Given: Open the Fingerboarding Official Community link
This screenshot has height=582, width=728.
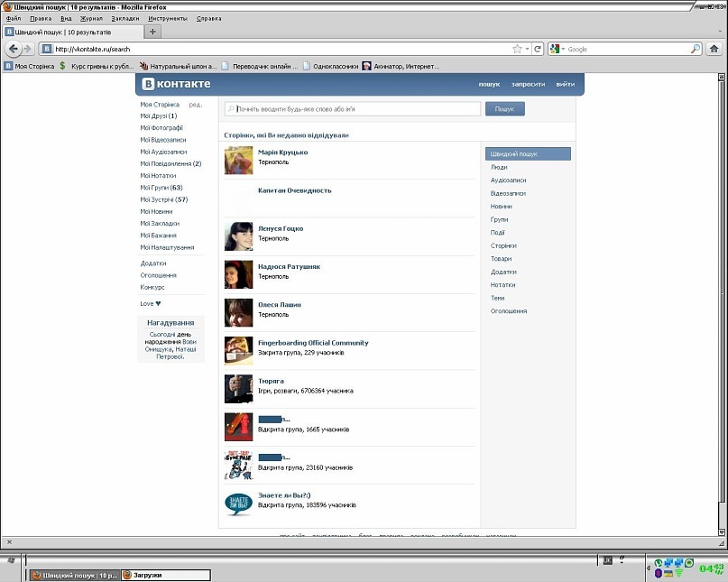Looking at the screenshot, I should click(x=313, y=343).
